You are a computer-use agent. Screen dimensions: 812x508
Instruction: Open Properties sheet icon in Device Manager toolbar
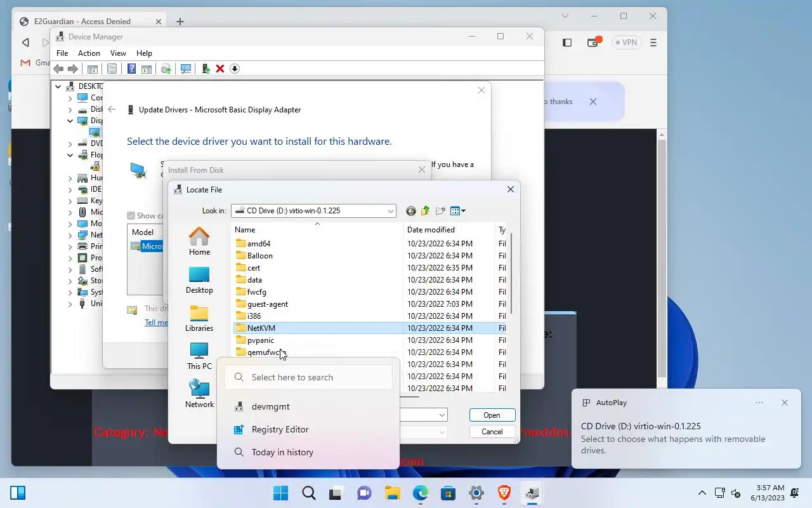(x=112, y=69)
